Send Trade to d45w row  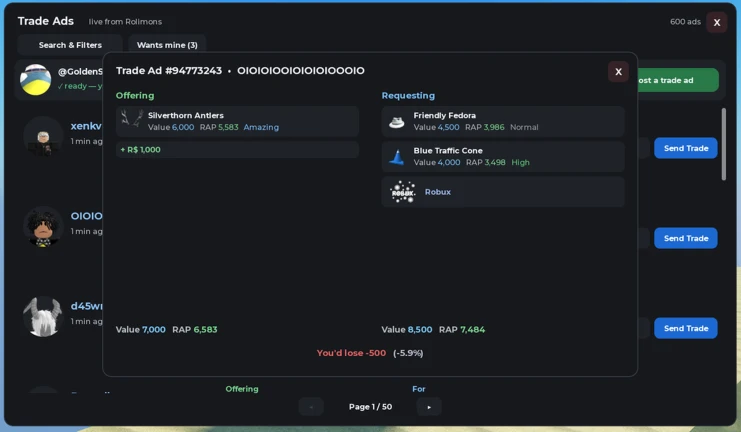pyautogui.click(x=686, y=328)
